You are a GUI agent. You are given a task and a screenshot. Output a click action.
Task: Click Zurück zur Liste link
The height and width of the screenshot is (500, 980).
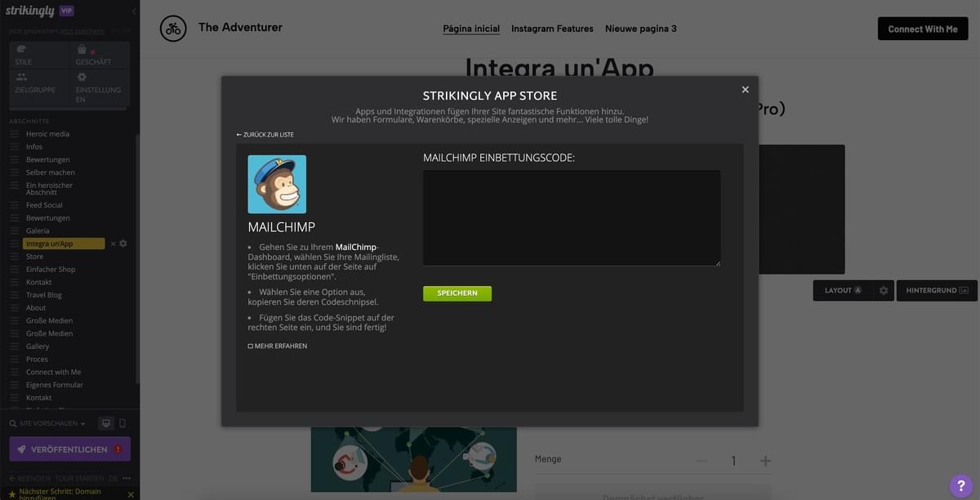click(265, 135)
